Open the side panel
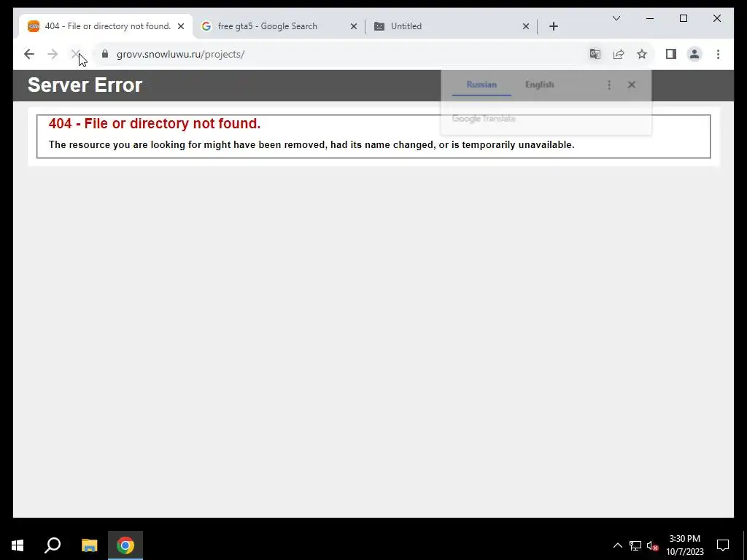This screenshot has width=747, height=560. pyautogui.click(x=671, y=54)
